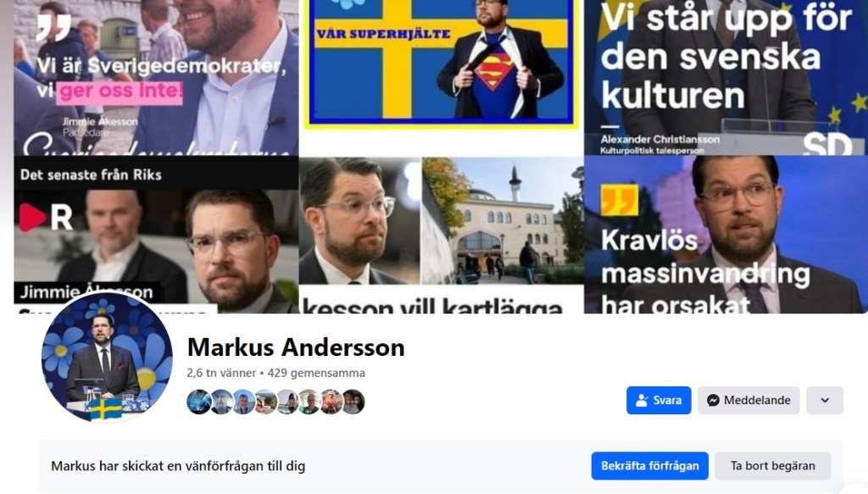Select the first friend avatar in the row
Viewport: 868px width, 494px height.
pos(198,402)
